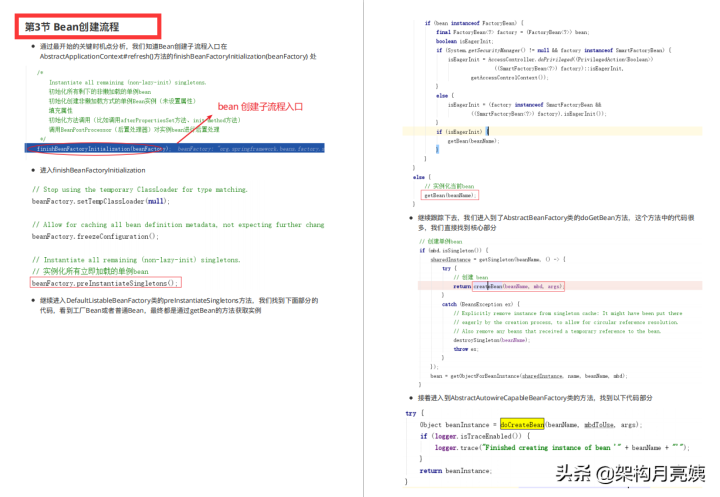Click the line "return beanInstance;"
The height and width of the screenshot is (497, 720).
[456, 471]
